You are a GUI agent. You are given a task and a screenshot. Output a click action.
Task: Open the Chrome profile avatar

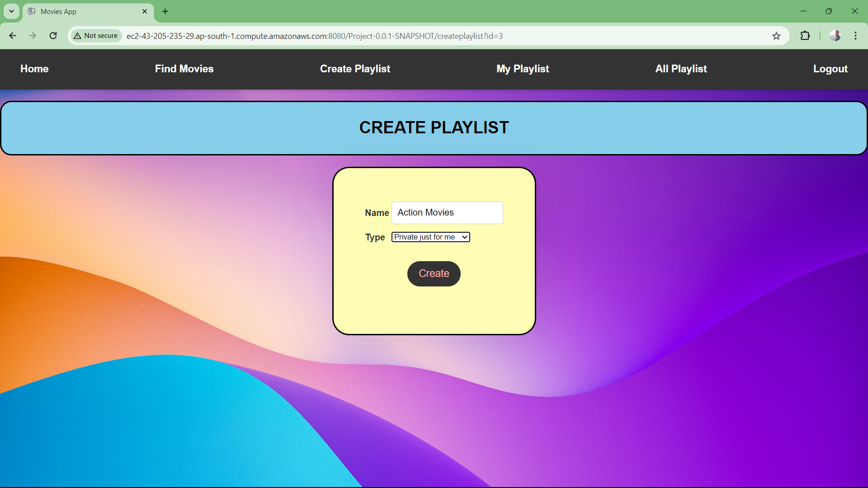(835, 36)
